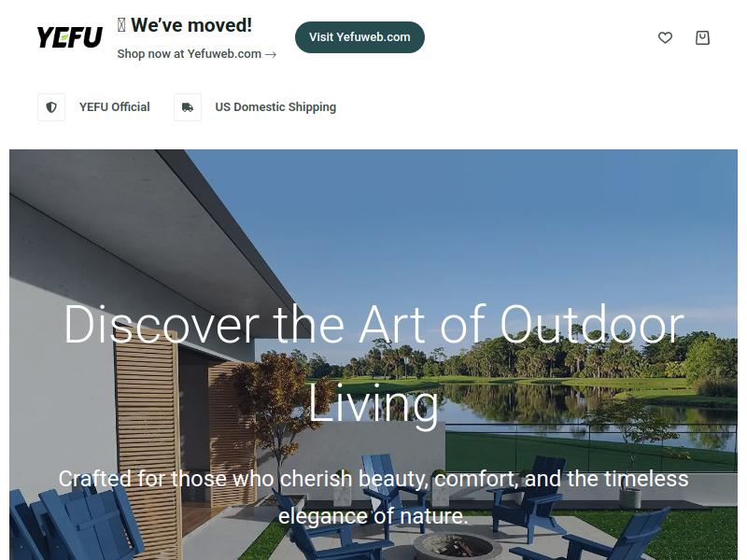
Task: Click the box glyph before We've moved!
Action: [x=121, y=25]
